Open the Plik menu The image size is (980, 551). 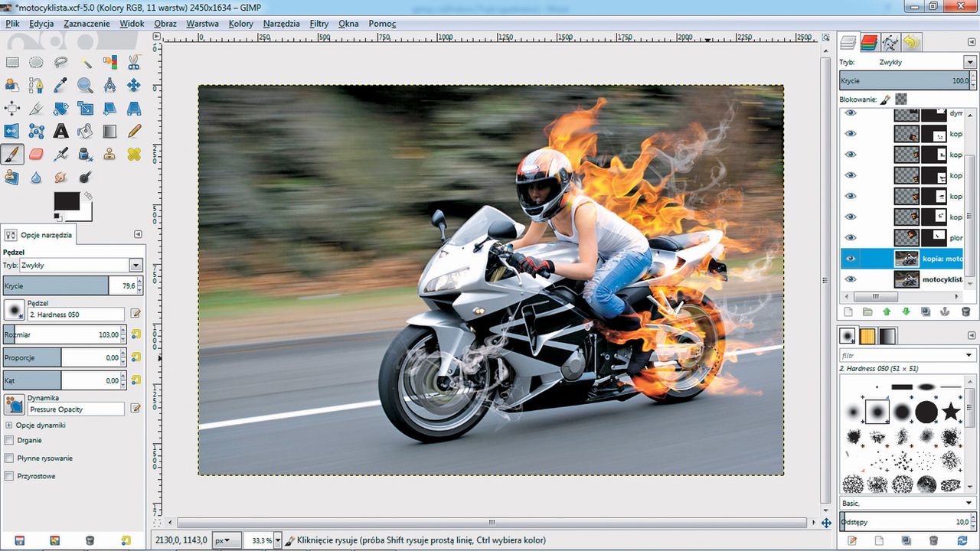coord(12,24)
